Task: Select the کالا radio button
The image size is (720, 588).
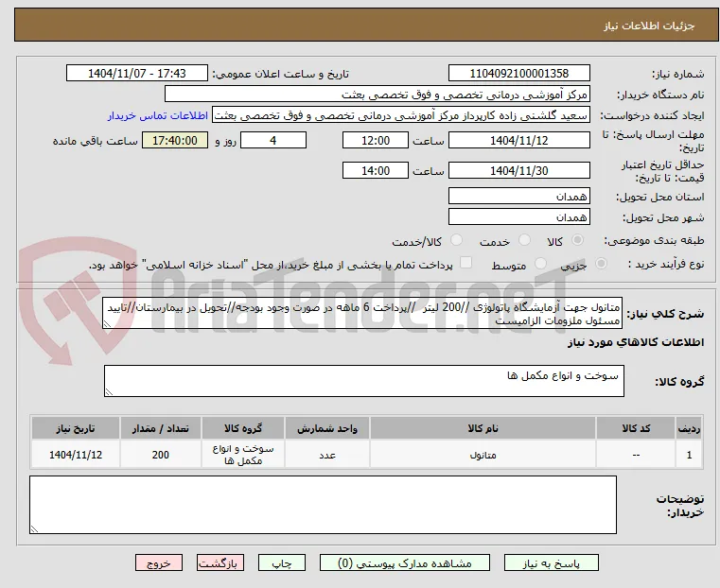Action: coord(578,240)
